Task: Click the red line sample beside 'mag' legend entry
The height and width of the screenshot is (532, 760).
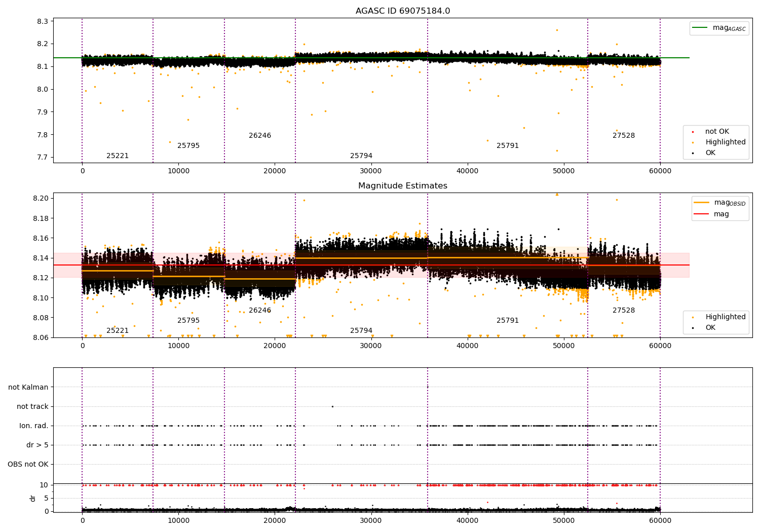Action: point(702,214)
